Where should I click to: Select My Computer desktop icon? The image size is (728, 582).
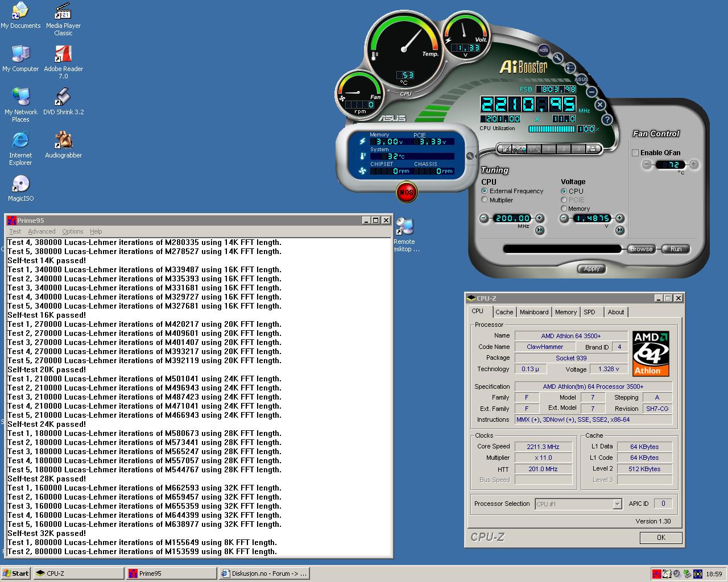20,59
